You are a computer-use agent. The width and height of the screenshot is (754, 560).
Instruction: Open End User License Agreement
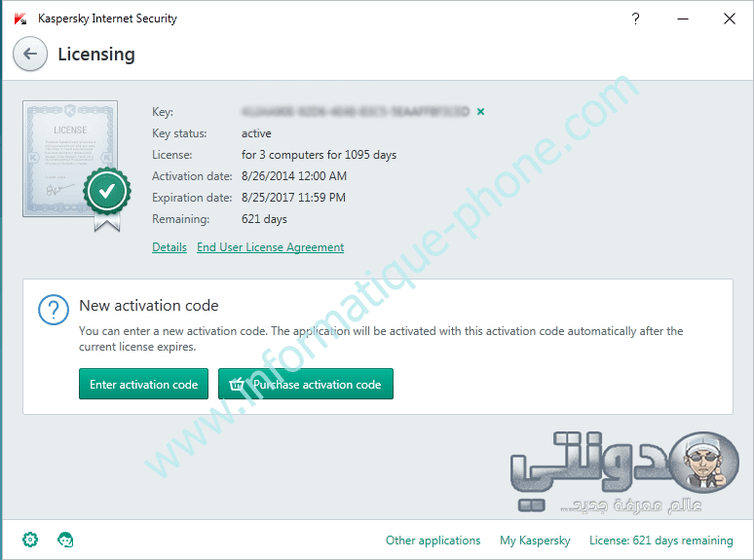coord(270,247)
